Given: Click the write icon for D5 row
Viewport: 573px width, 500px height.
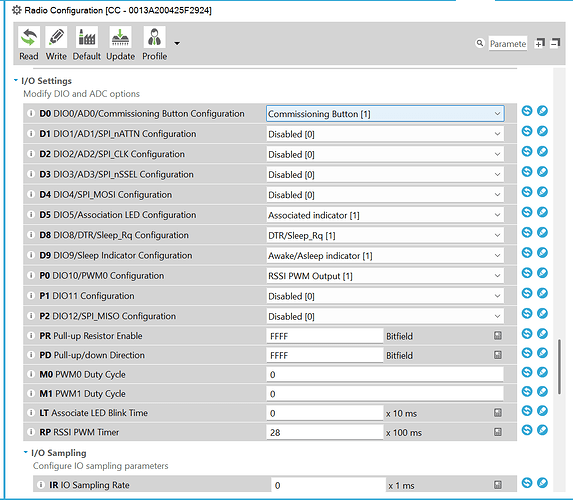Looking at the screenshot, I should pyautogui.click(x=542, y=212).
